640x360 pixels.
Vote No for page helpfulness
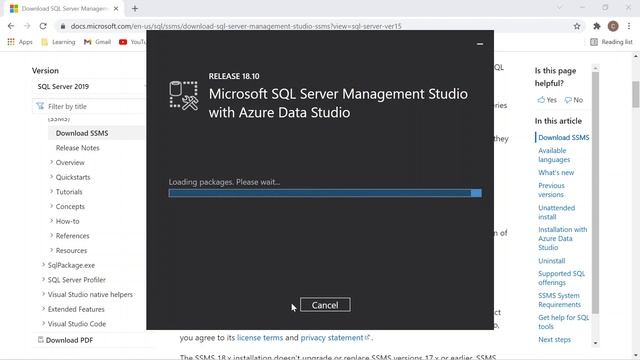coord(574,100)
